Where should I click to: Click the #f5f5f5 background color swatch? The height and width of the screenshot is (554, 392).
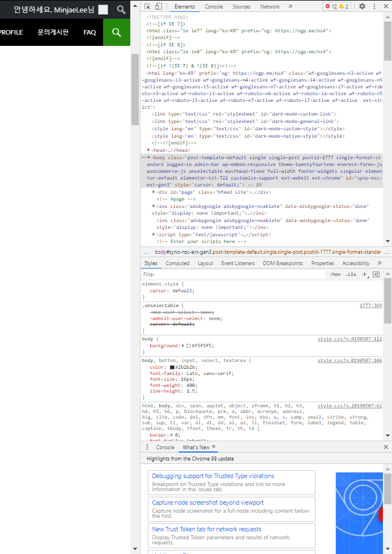click(x=189, y=346)
